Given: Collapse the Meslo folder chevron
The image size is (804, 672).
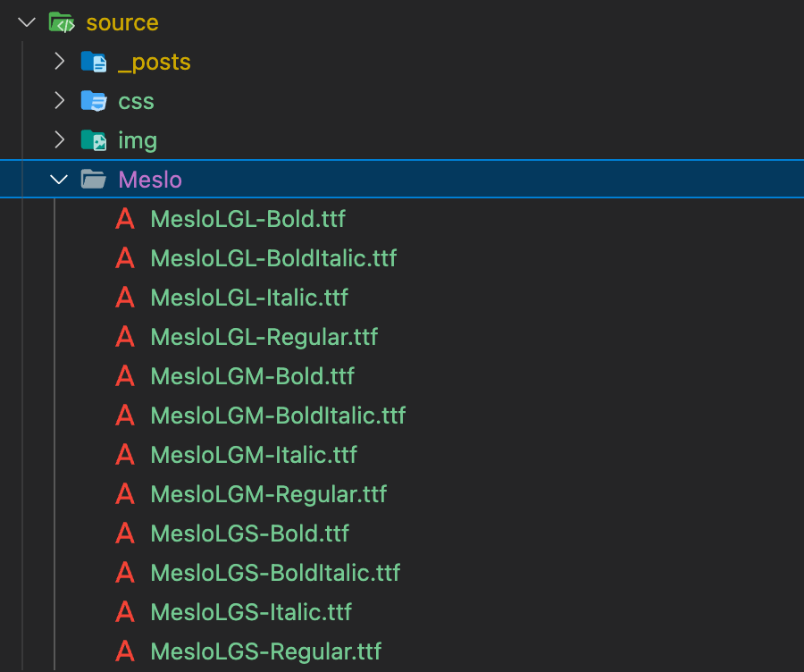Looking at the screenshot, I should point(57,179).
